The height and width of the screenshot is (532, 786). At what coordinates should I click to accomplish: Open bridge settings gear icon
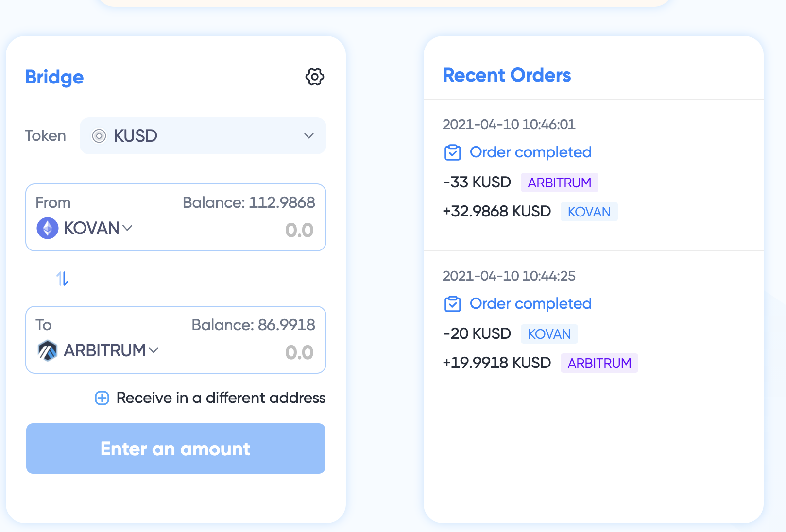click(x=315, y=77)
